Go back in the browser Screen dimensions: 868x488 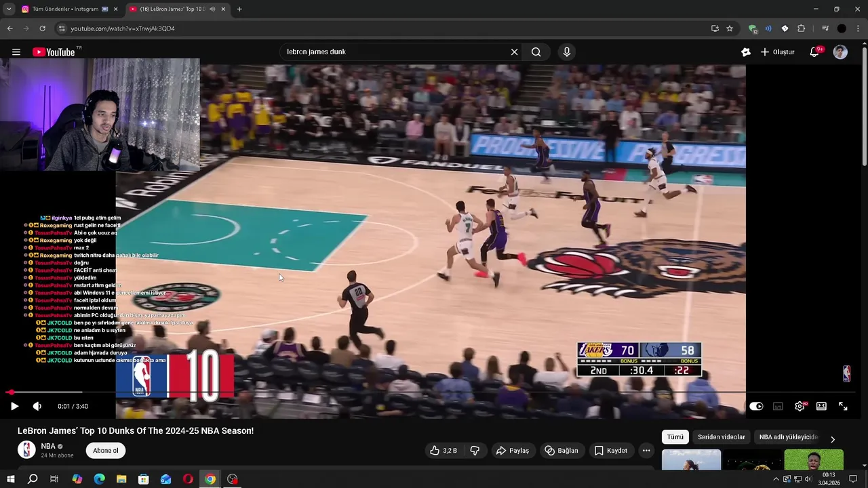(9, 28)
